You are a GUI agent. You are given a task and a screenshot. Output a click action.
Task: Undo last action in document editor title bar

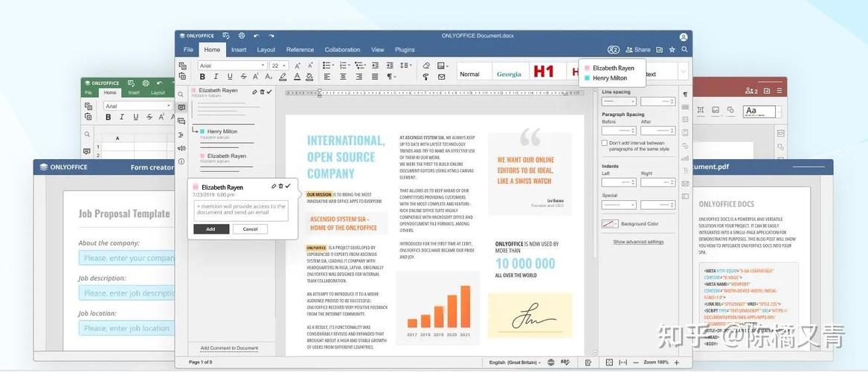tap(257, 36)
